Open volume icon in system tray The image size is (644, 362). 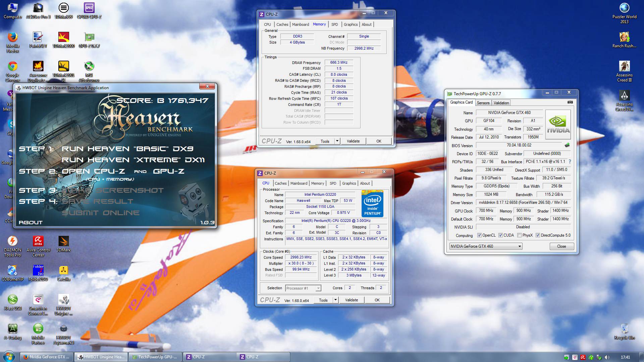tap(607, 357)
